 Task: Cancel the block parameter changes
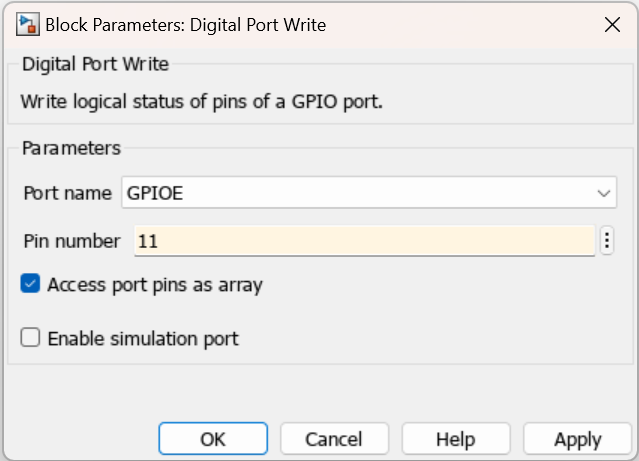(x=334, y=439)
